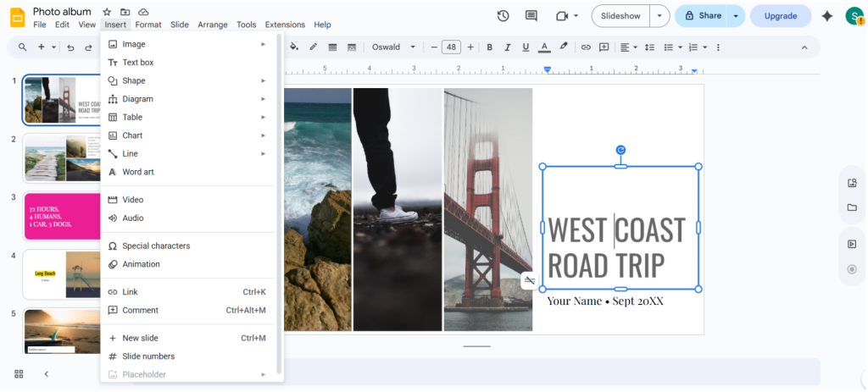Expand the Chart submenu

(x=187, y=135)
